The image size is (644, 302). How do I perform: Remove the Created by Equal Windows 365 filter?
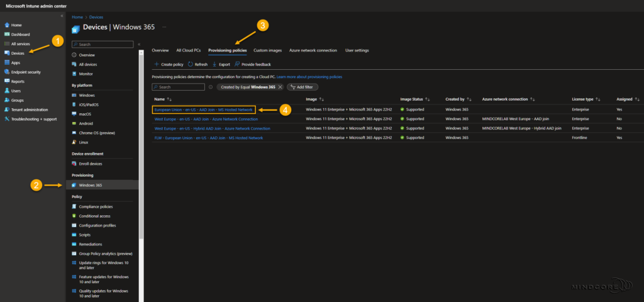tap(280, 87)
